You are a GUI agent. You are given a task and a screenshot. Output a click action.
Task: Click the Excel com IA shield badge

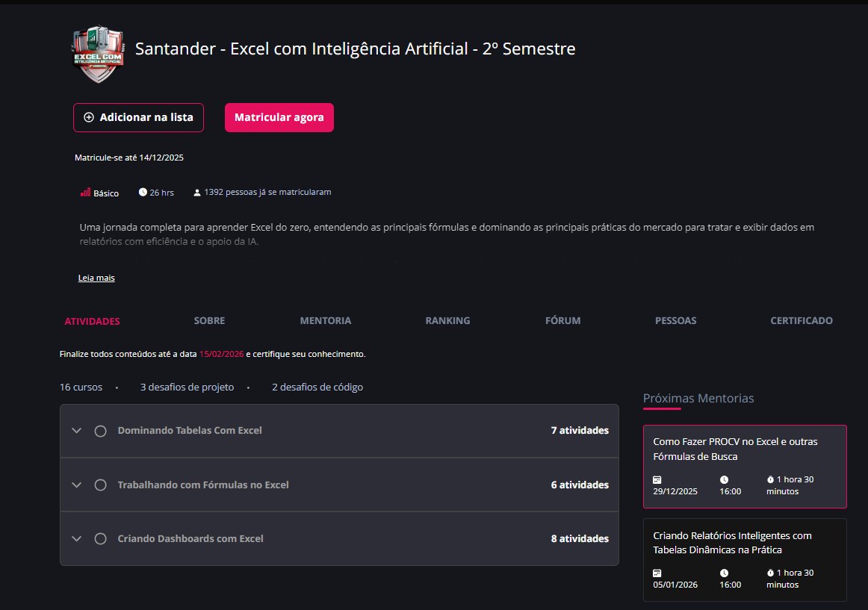tap(98, 55)
